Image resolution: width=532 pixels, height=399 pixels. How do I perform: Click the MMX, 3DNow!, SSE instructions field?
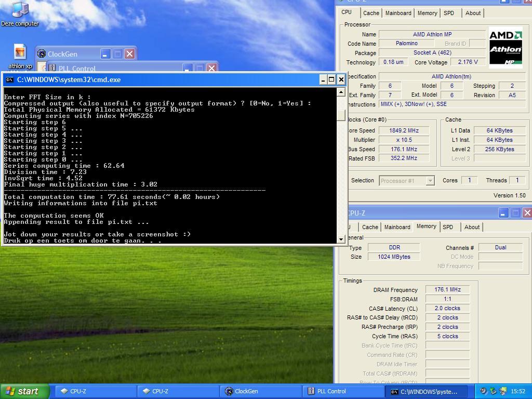click(x=452, y=104)
